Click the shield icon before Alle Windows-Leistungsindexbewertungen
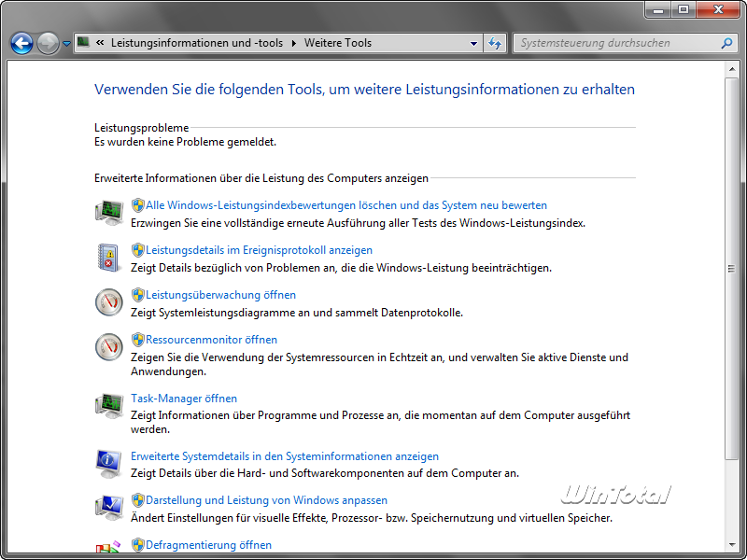747x560 pixels. pos(137,205)
